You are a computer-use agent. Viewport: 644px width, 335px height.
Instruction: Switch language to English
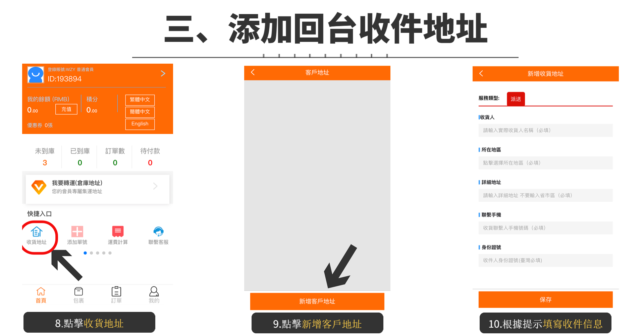(140, 124)
